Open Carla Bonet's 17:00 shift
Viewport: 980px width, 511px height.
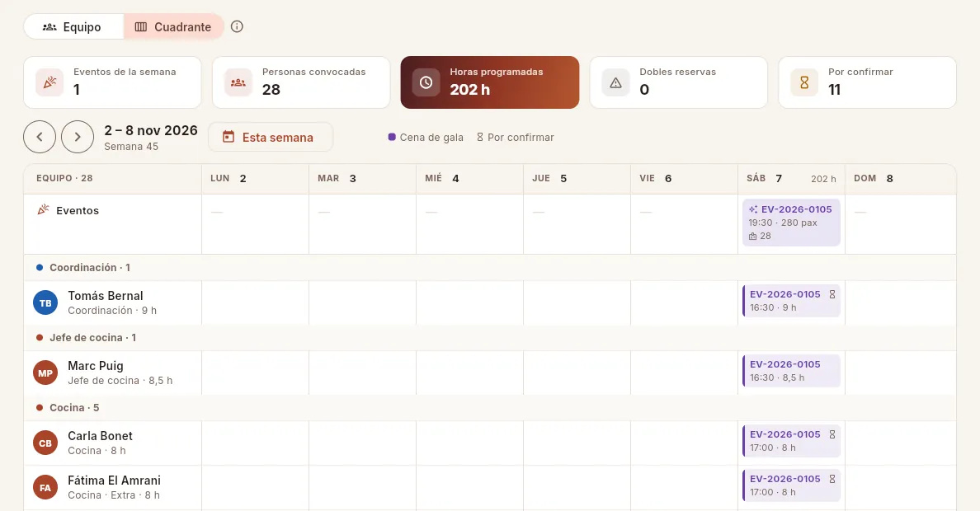(791, 441)
